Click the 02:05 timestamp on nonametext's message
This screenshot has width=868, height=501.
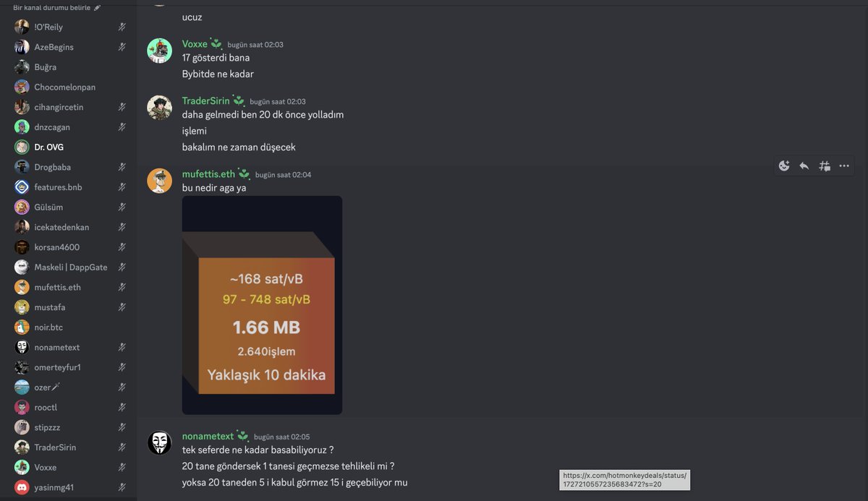282,437
